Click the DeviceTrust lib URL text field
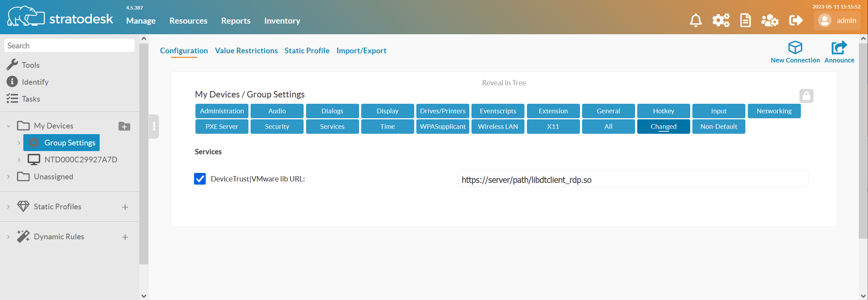 point(633,179)
